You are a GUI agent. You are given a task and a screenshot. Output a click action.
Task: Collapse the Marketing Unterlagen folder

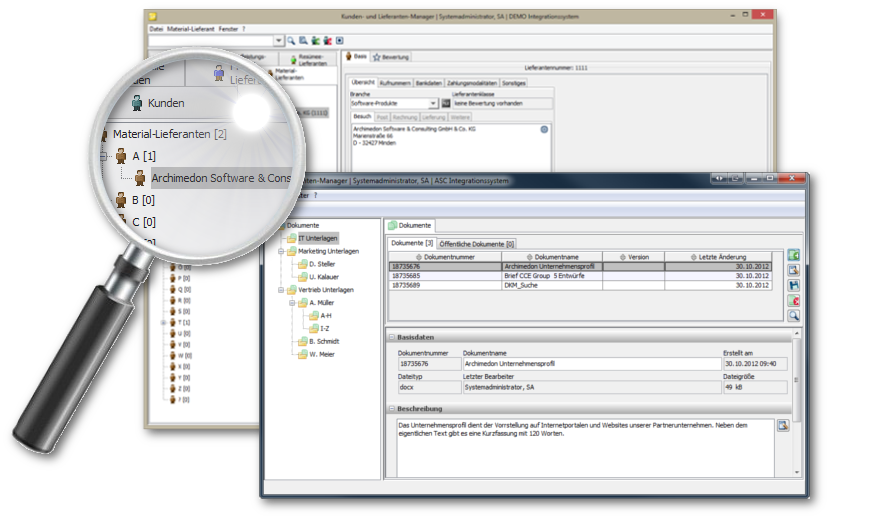pyautogui.click(x=281, y=252)
